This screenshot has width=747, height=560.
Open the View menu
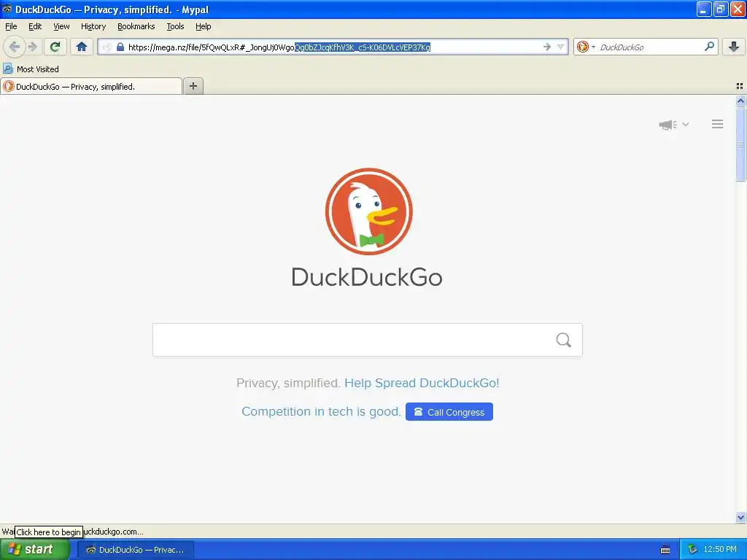click(61, 26)
